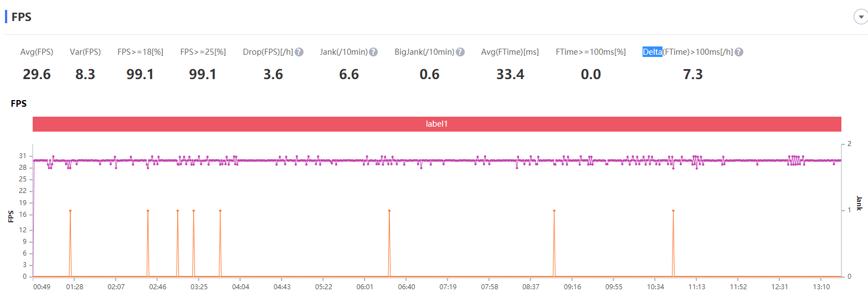868x292 pixels.
Task: Click the FPS section title at top
Action: pyautogui.click(x=21, y=18)
